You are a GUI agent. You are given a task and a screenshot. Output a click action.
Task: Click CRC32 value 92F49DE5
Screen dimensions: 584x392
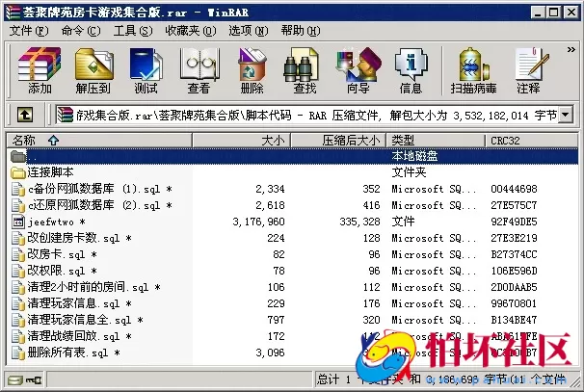click(x=514, y=222)
